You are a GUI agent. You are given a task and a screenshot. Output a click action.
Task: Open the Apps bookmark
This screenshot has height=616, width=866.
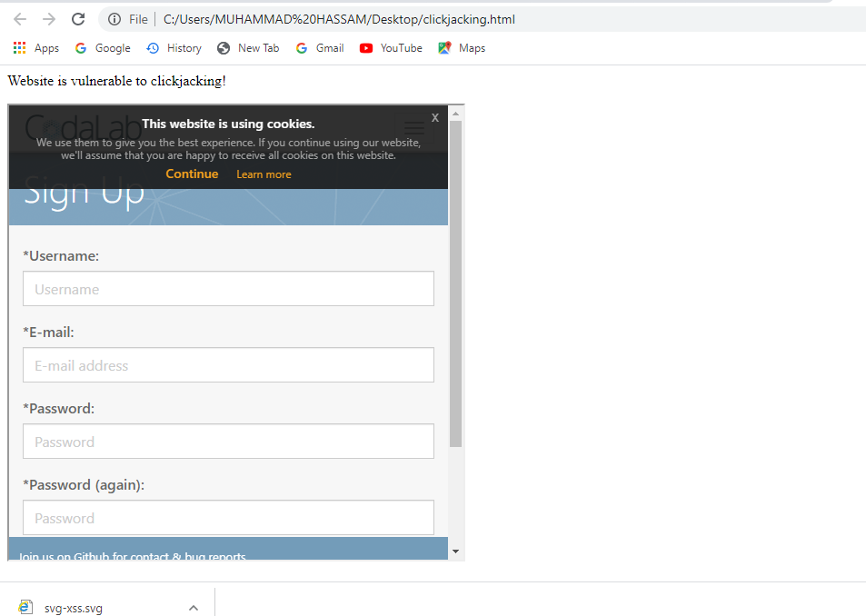(36, 48)
